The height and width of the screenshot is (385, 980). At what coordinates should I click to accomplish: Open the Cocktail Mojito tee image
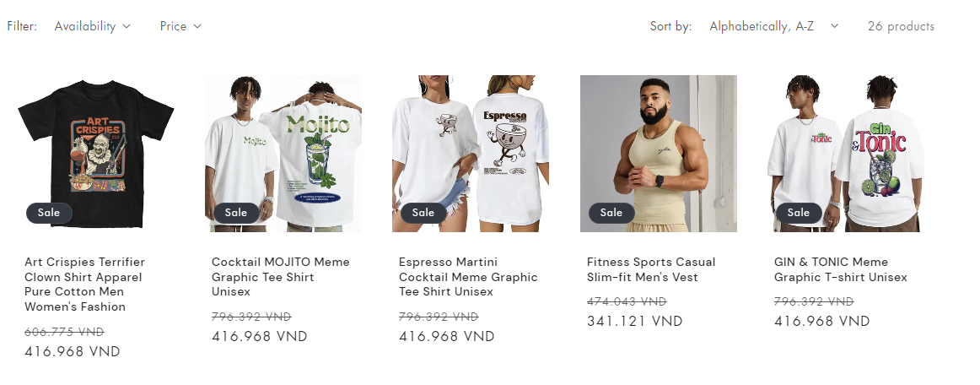[283, 154]
